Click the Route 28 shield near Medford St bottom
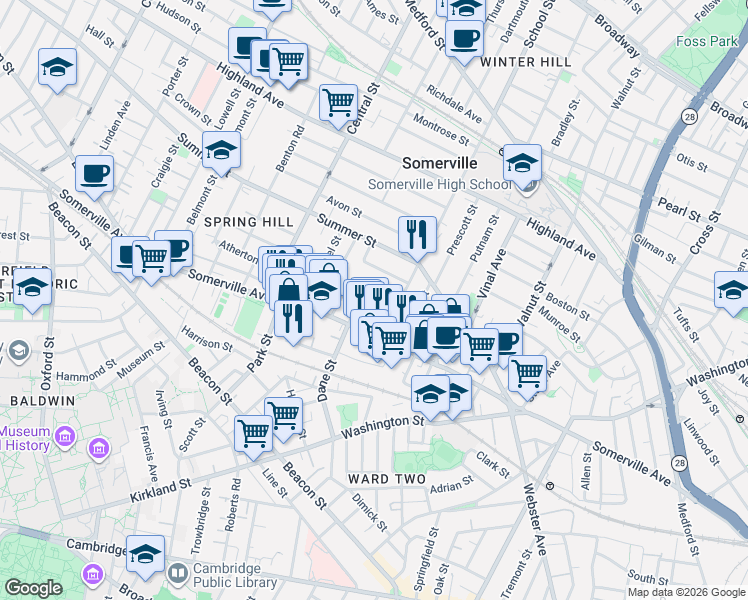 679,463
